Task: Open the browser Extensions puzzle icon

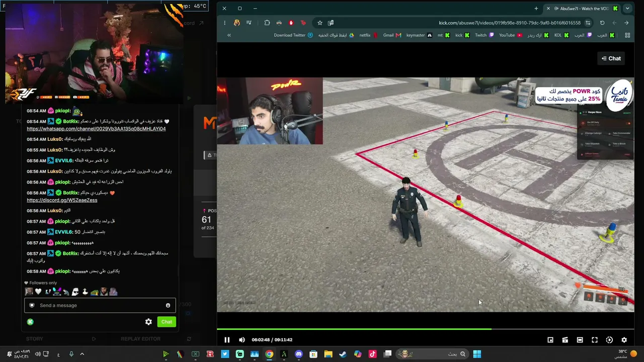Action: (267, 23)
